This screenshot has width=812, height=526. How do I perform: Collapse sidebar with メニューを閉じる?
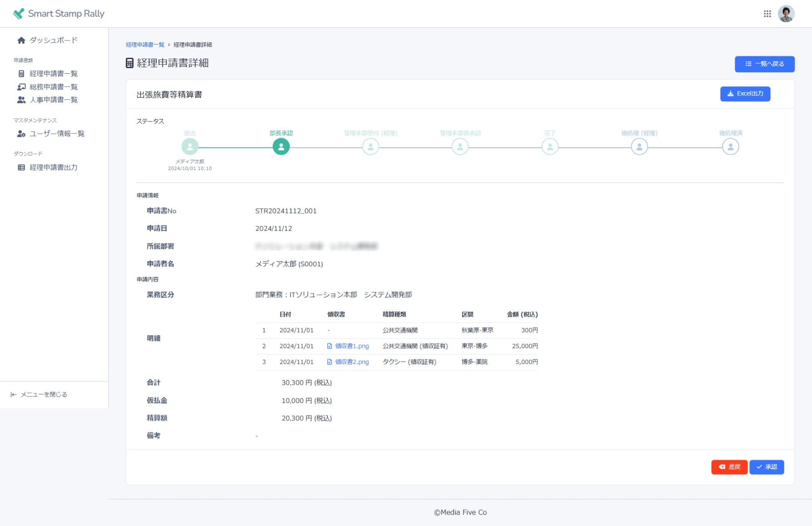click(39, 394)
